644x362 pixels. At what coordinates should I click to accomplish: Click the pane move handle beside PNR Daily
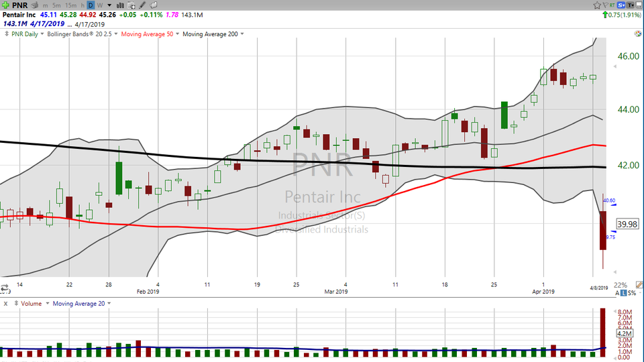click(x=7, y=34)
